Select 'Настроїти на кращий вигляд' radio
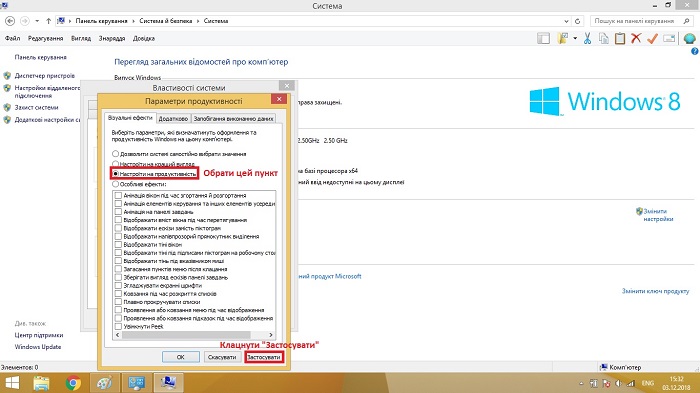Viewport: 700px width, 393px height. click(116, 164)
